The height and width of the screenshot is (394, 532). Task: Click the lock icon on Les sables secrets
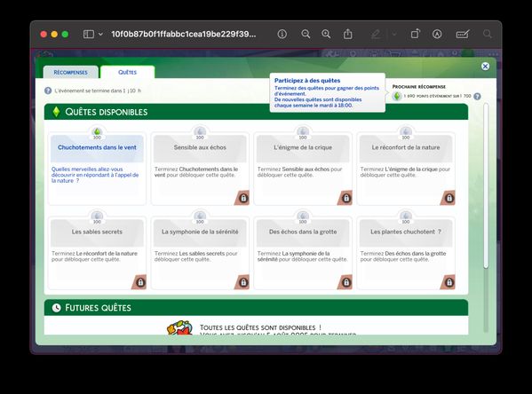(140, 282)
